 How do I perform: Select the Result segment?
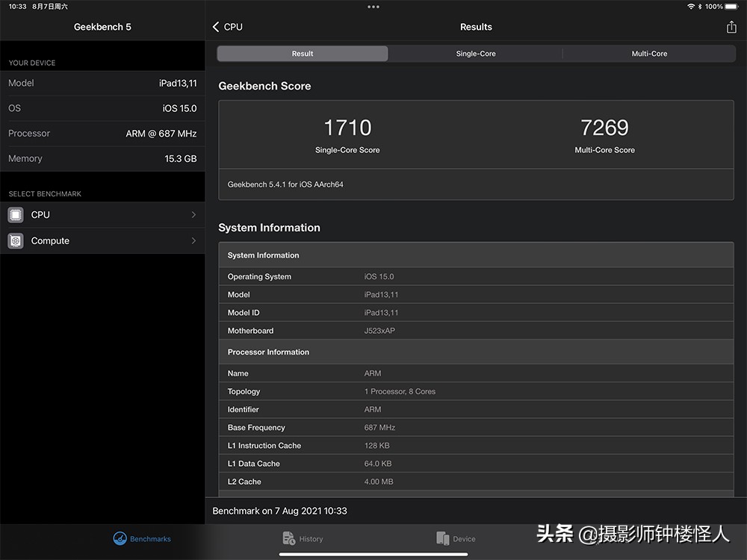click(x=303, y=54)
